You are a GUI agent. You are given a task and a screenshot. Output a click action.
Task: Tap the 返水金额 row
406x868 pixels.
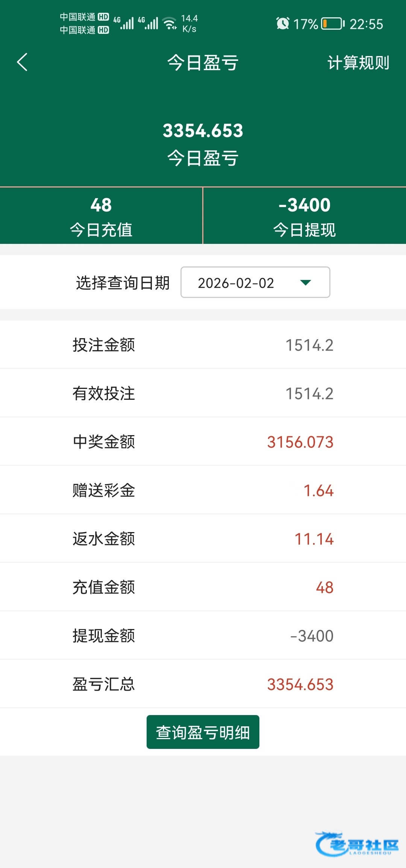(x=203, y=539)
